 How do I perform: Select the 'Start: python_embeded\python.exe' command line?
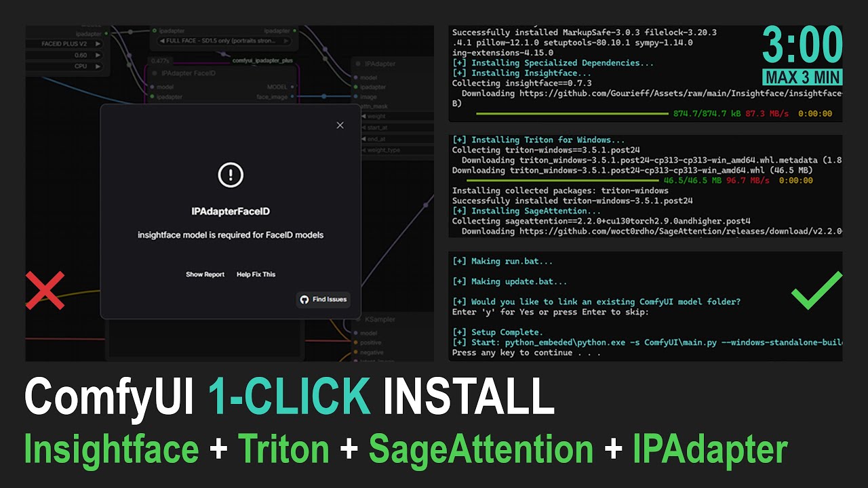click(648, 343)
